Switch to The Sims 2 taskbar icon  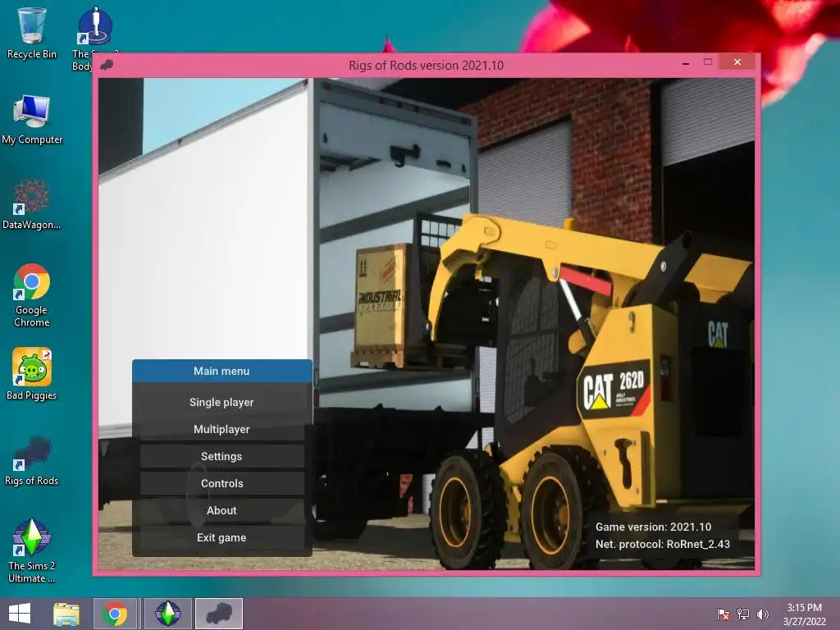(x=167, y=614)
